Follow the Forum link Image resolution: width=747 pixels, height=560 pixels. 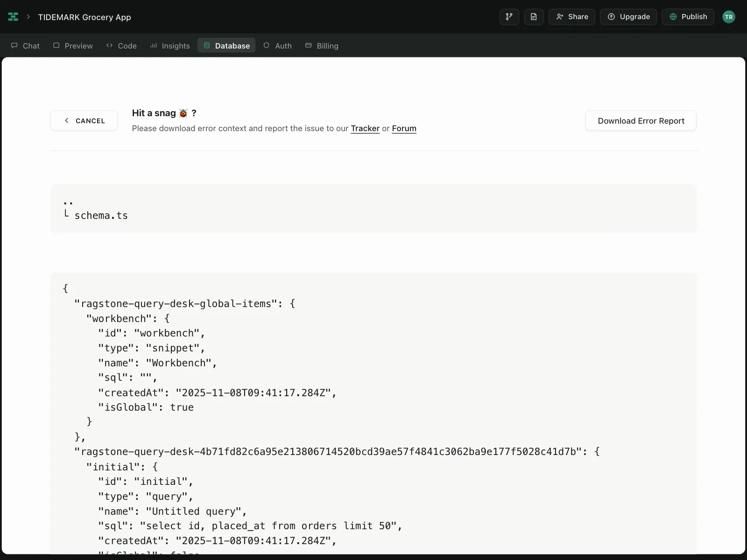tap(404, 128)
